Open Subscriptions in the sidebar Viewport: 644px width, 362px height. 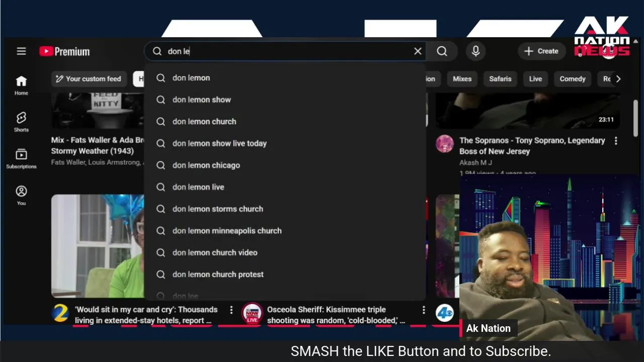coord(21,159)
